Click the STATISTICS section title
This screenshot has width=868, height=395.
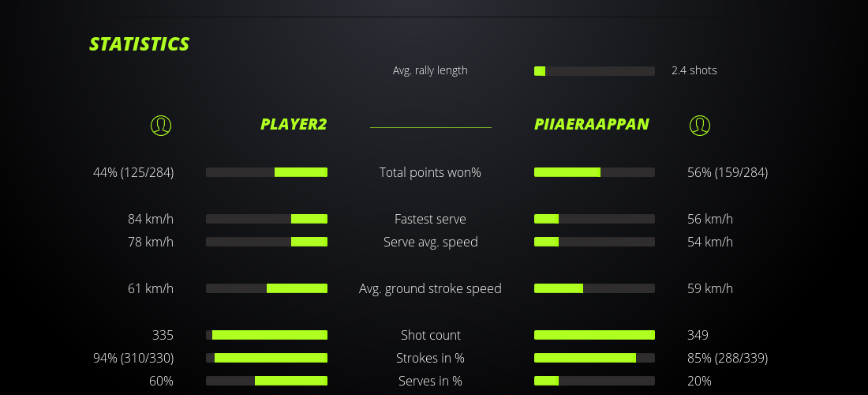point(140,44)
